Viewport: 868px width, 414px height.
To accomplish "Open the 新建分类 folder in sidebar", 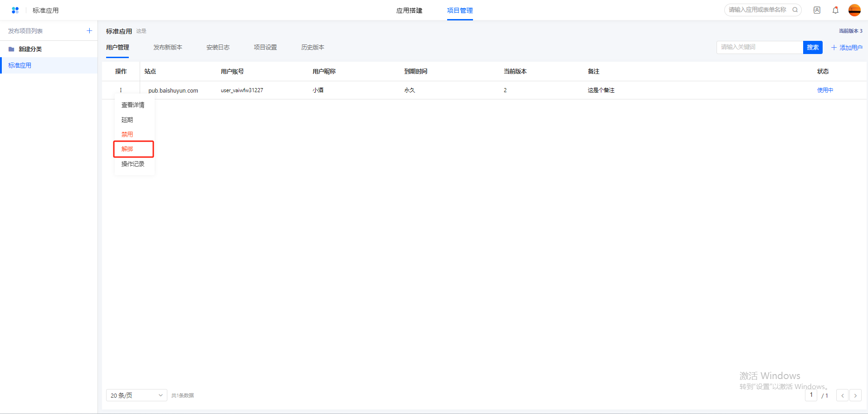I will click(x=30, y=49).
